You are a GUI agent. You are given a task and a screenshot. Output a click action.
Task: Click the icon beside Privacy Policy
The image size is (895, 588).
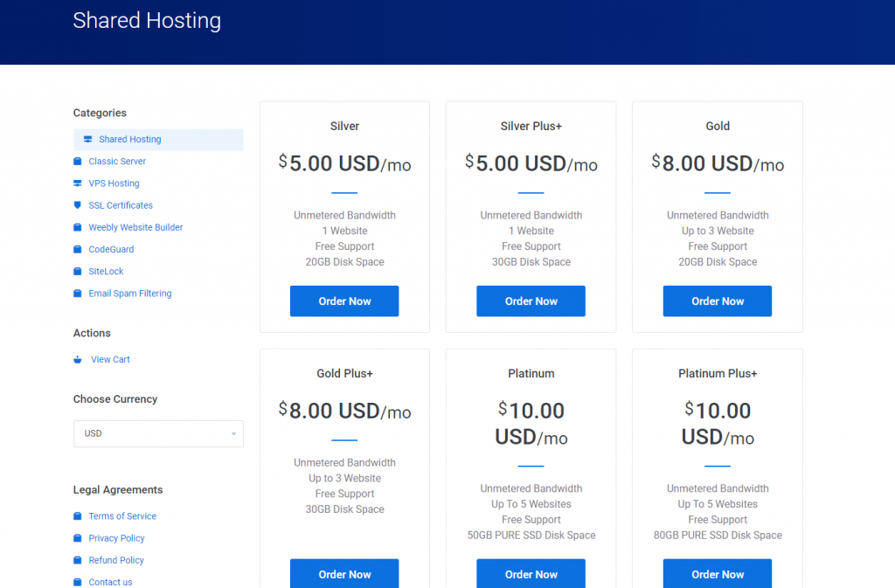[x=78, y=538]
